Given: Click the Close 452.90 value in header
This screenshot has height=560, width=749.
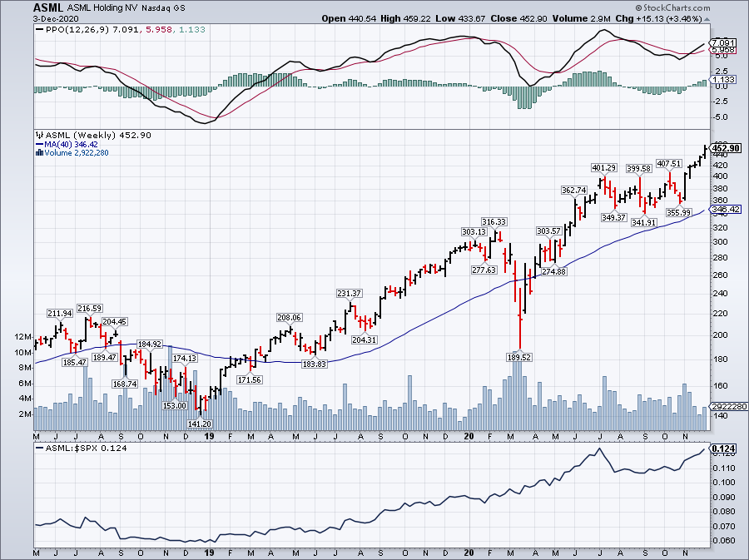Looking at the screenshot, I should (518, 18).
